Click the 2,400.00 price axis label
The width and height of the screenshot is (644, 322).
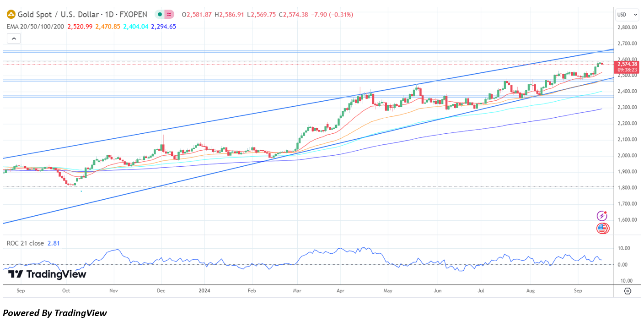tap(627, 92)
